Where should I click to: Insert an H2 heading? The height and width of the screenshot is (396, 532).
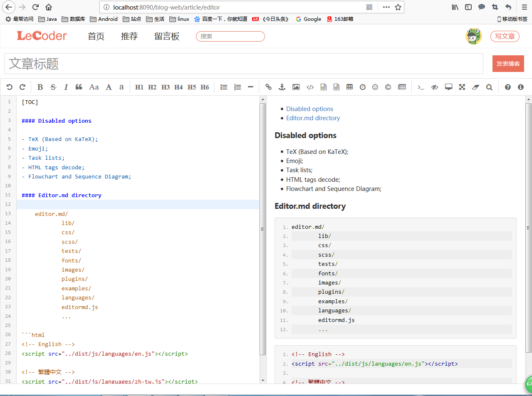tap(152, 87)
